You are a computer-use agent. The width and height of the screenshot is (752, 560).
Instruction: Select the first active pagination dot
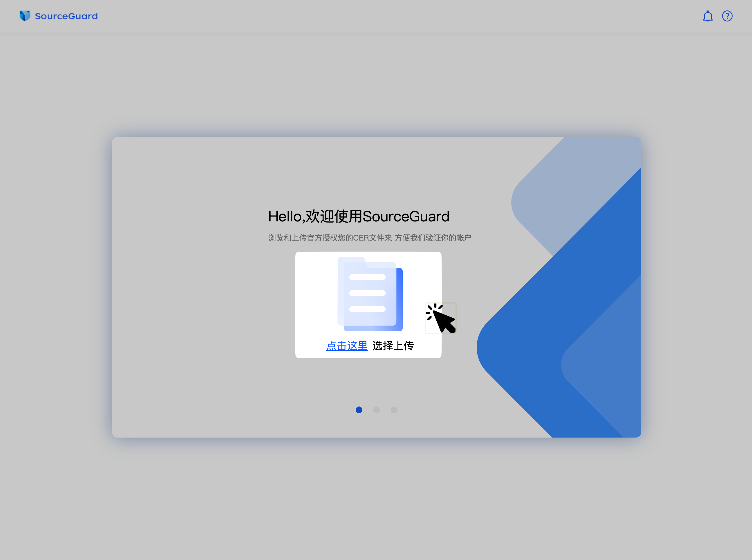359,410
